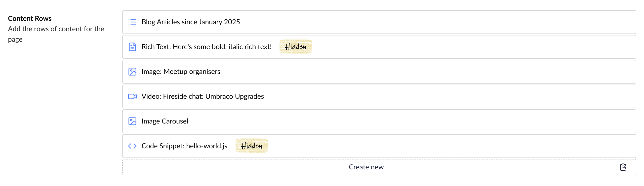Select the Blog Articles list icon
644x186 pixels.
[132, 22]
